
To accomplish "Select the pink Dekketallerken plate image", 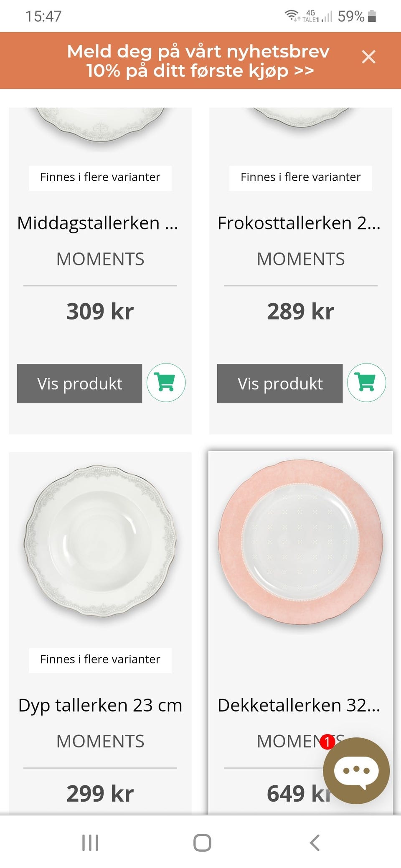I will [301, 542].
